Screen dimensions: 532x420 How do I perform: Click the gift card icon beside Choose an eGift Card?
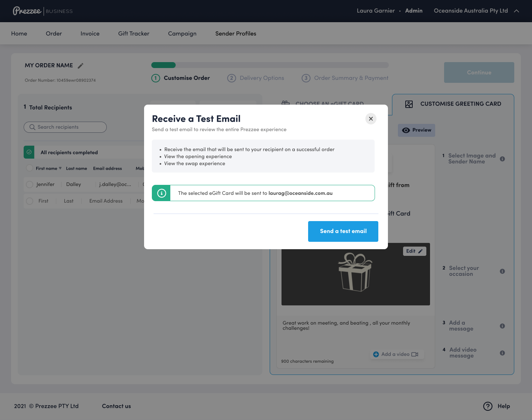pos(286,103)
